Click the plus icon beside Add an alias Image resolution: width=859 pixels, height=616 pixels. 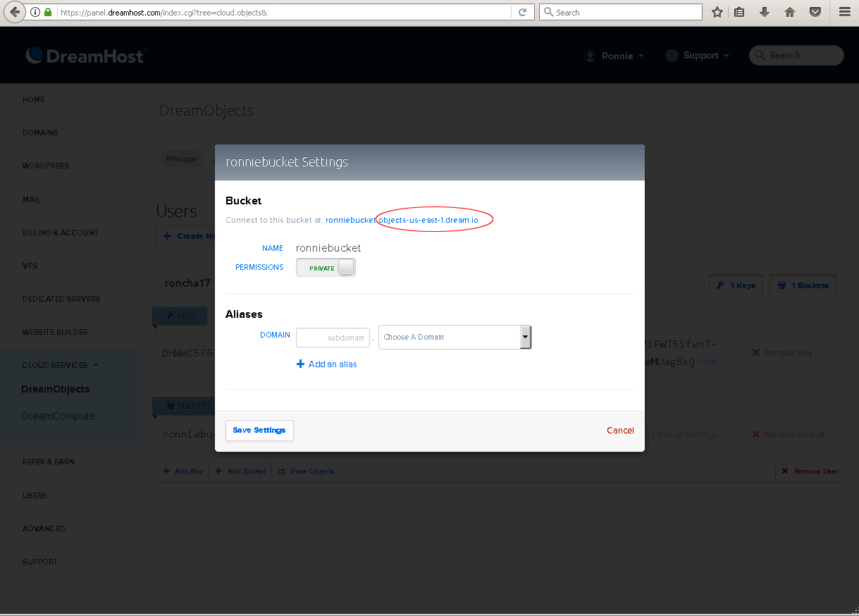(x=300, y=364)
